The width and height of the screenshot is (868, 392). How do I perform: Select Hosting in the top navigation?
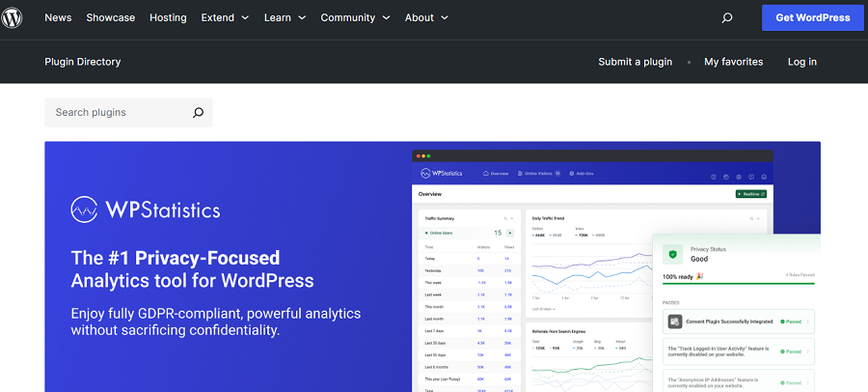(x=168, y=17)
